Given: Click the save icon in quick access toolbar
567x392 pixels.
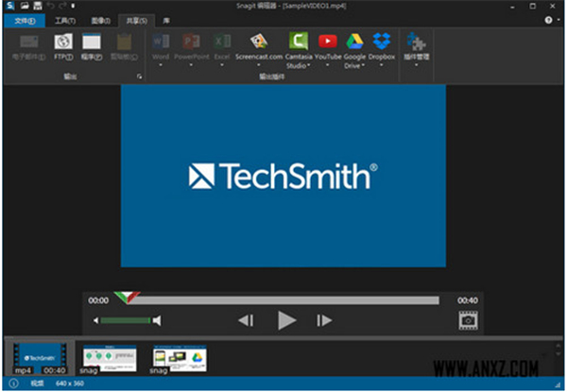Looking at the screenshot, I should (x=38, y=6).
